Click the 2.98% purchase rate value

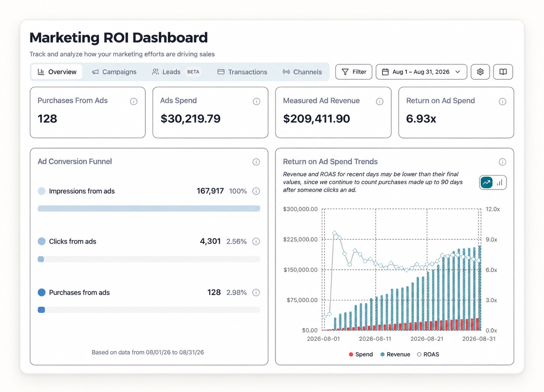click(236, 292)
